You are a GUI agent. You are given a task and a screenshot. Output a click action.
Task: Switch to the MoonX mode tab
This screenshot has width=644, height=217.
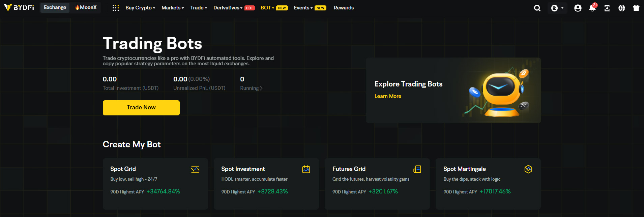86,7
